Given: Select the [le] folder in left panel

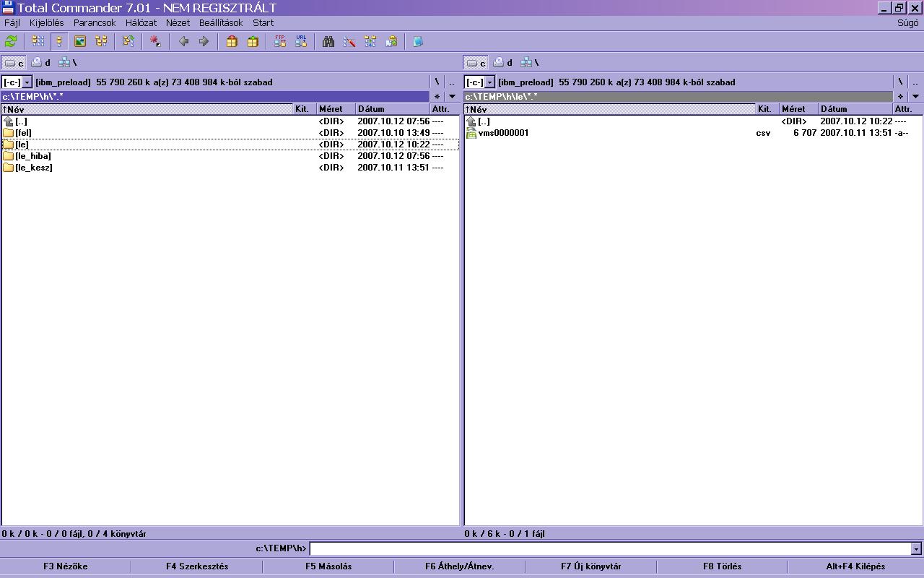Looking at the screenshot, I should [x=230, y=144].
